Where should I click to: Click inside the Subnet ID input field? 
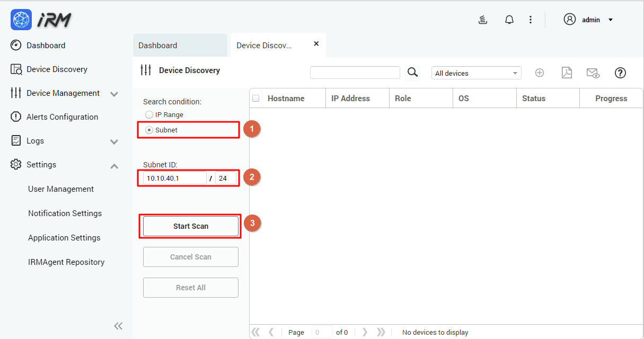[x=175, y=177]
